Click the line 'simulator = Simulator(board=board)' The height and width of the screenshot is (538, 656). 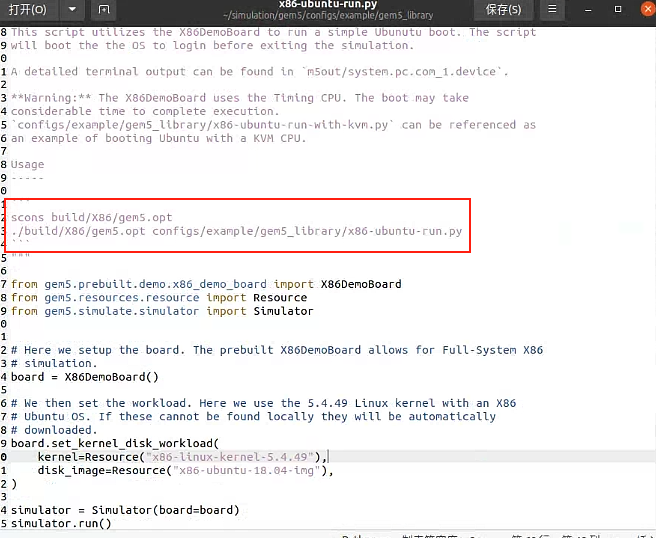[x=125, y=510]
